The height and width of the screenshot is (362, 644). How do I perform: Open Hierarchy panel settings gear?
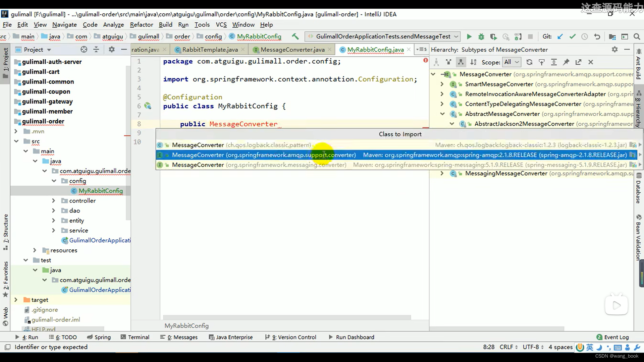click(614, 50)
